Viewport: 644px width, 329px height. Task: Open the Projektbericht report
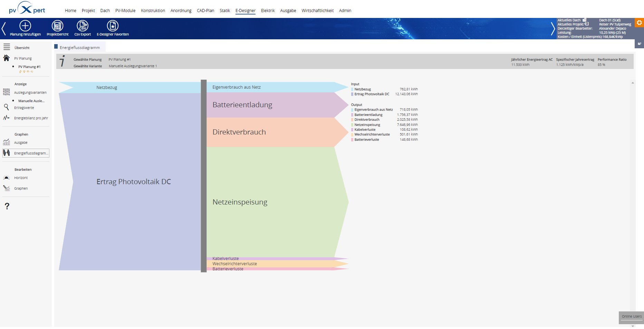(57, 26)
